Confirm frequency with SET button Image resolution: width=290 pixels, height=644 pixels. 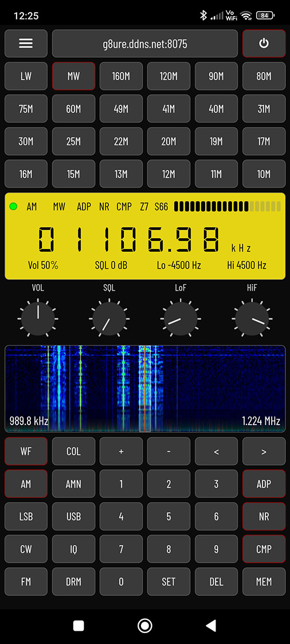[x=169, y=582]
